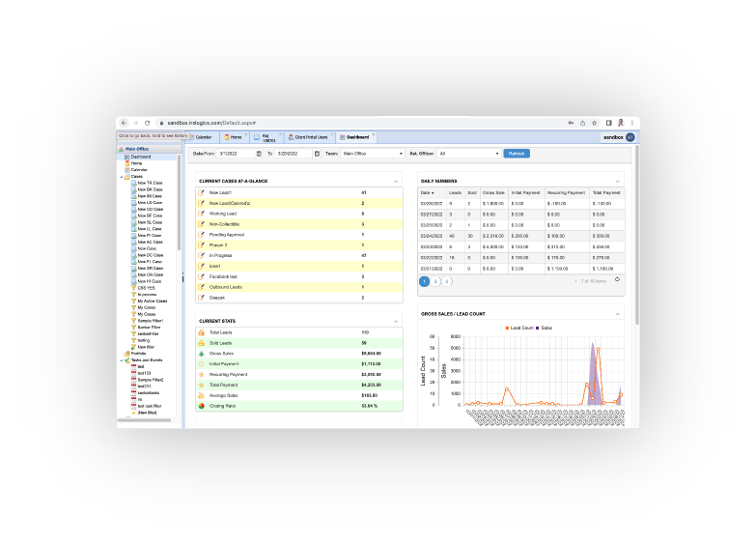The image size is (756, 545).
Task: Switch to the Home tab
Action: coord(234,137)
